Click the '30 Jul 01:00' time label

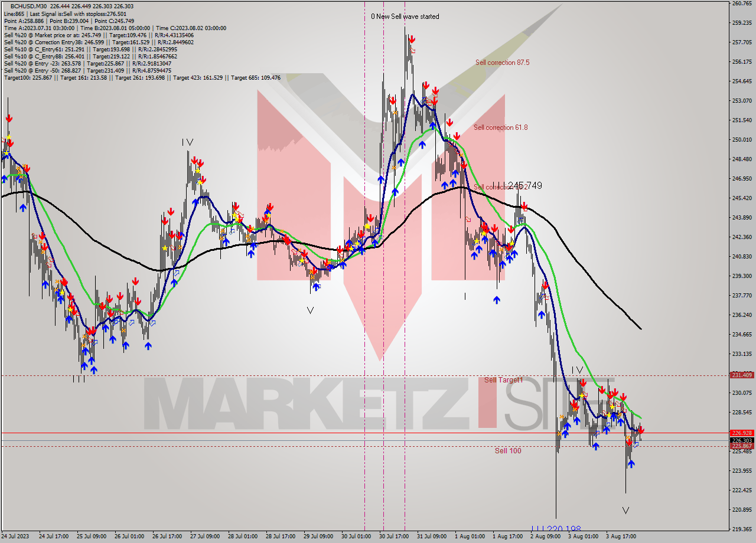pos(356,537)
